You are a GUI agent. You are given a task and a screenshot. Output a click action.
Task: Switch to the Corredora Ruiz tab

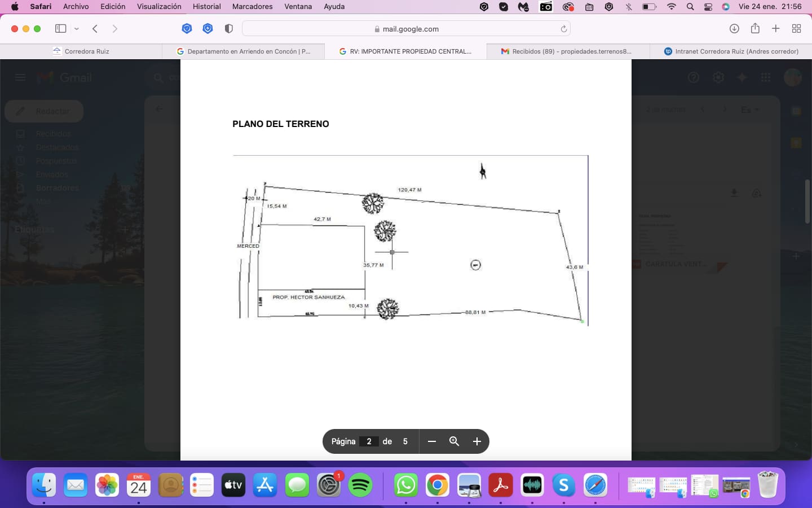coord(81,51)
